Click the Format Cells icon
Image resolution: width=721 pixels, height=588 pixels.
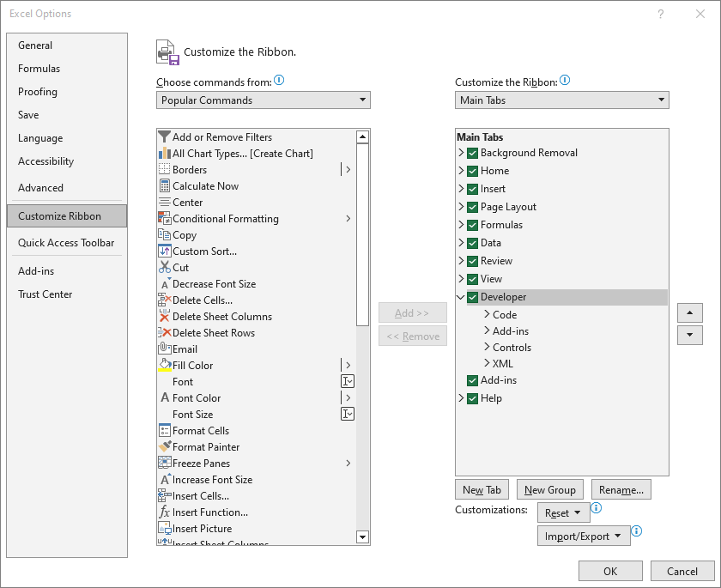[x=164, y=430]
